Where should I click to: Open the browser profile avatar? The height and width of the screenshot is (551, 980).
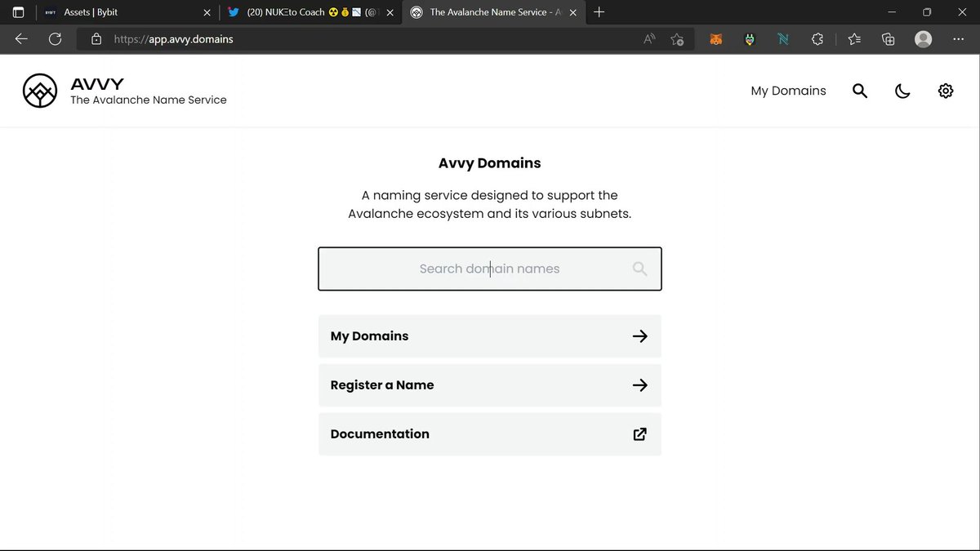[924, 39]
